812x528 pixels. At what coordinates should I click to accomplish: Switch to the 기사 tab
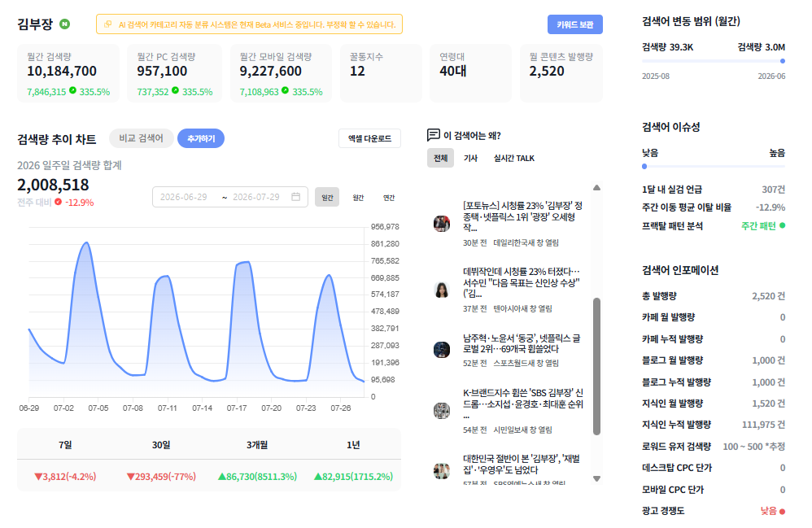click(471, 158)
